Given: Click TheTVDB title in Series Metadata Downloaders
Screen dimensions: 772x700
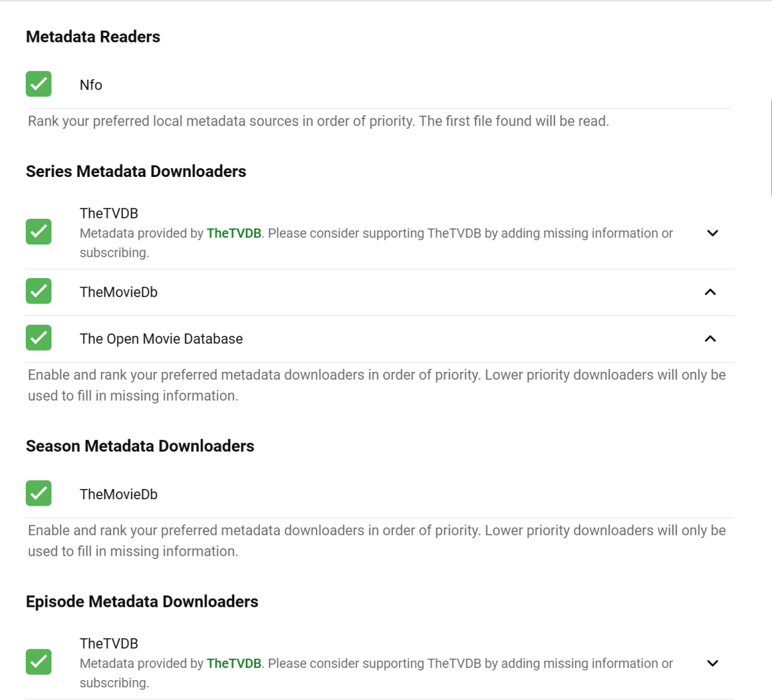Looking at the screenshot, I should point(109,214).
